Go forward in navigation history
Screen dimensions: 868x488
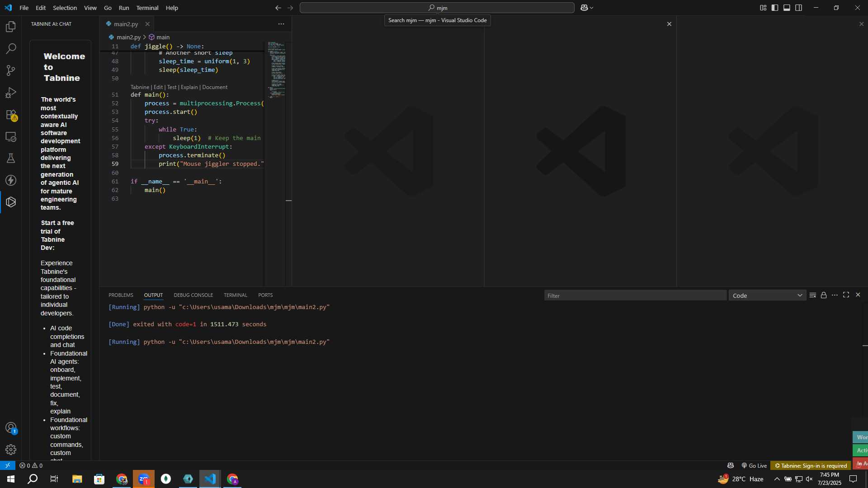290,8
